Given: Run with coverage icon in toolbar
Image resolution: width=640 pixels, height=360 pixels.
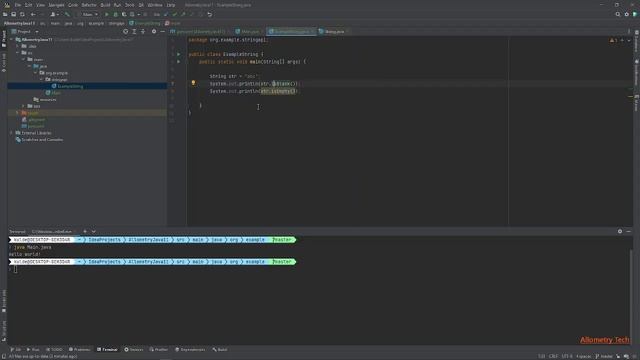Looking at the screenshot, I should click(124, 14).
